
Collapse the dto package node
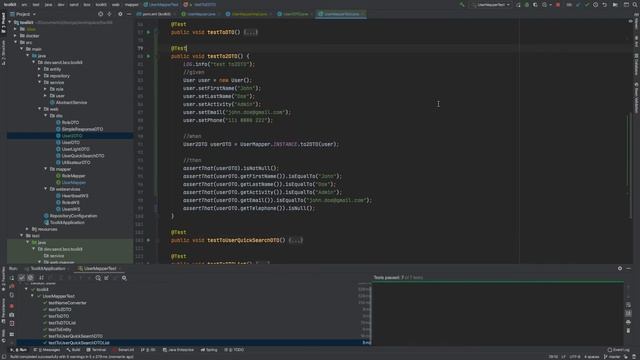46,116
